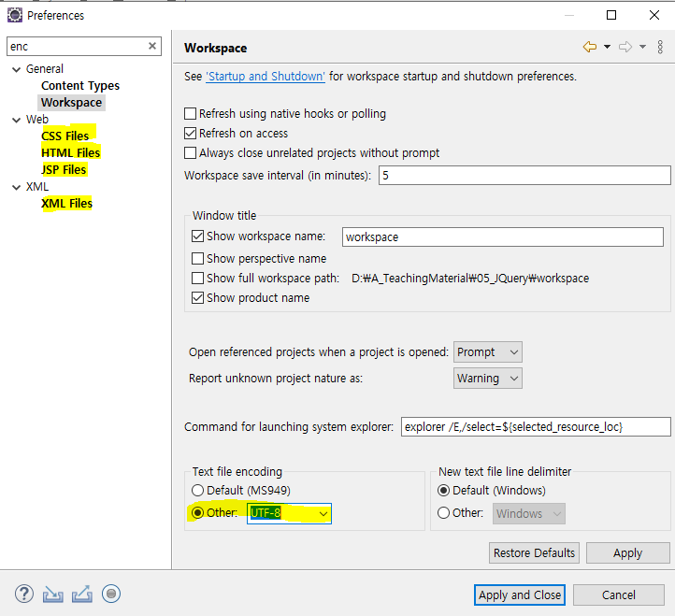Select Workspace in the preferences tree

(x=71, y=103)
